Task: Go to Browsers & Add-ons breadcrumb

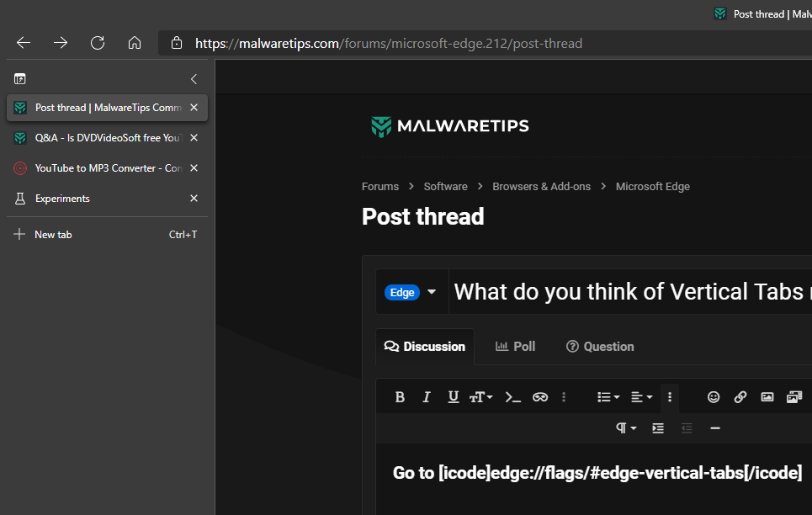Action: point(541,187)
